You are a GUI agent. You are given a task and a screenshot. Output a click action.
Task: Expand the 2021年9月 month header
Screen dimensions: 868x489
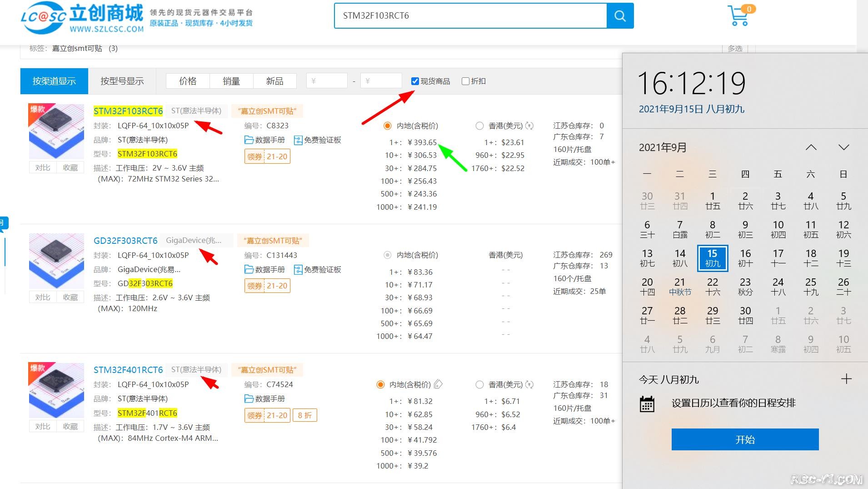pos(663,147)
